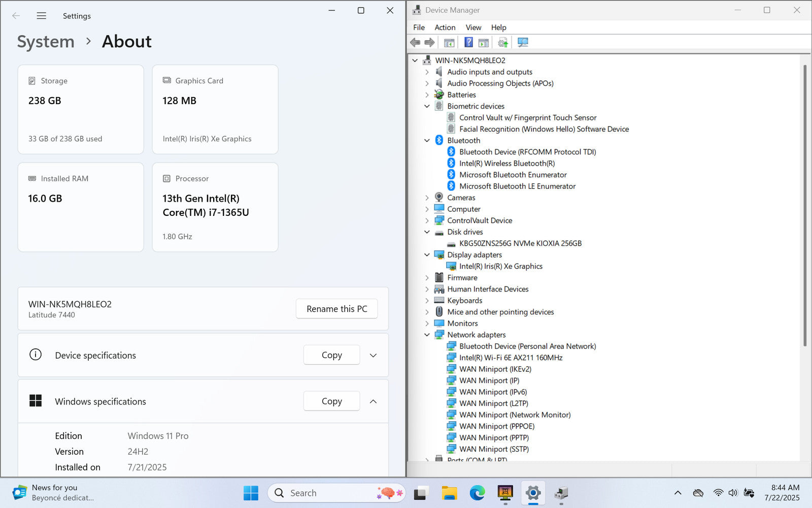The image size is (812, 508).
Task: Collapse the Biometric devices category
Action: [427, 106]
